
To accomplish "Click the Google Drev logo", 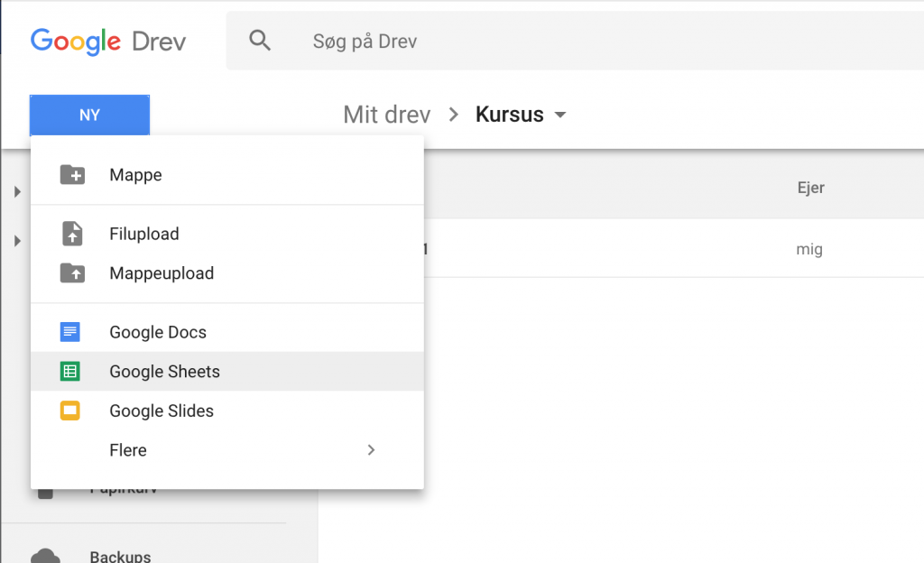I will pyautogui.click(x=108, y=42).
